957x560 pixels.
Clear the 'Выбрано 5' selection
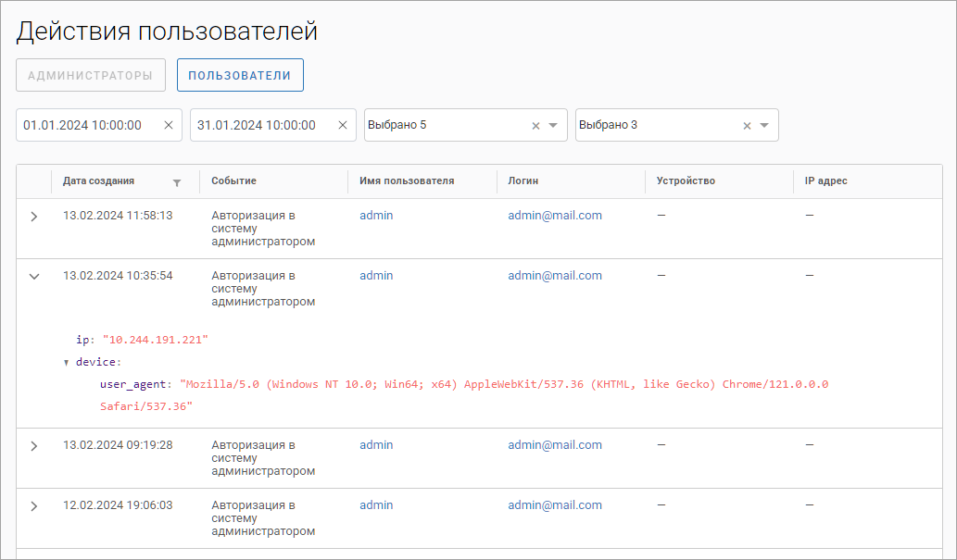[535, 126]
